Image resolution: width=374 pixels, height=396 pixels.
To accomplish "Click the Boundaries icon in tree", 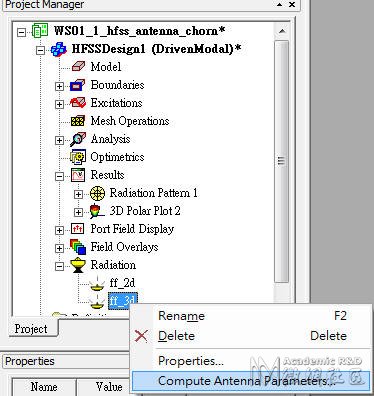I will point(78,85).
